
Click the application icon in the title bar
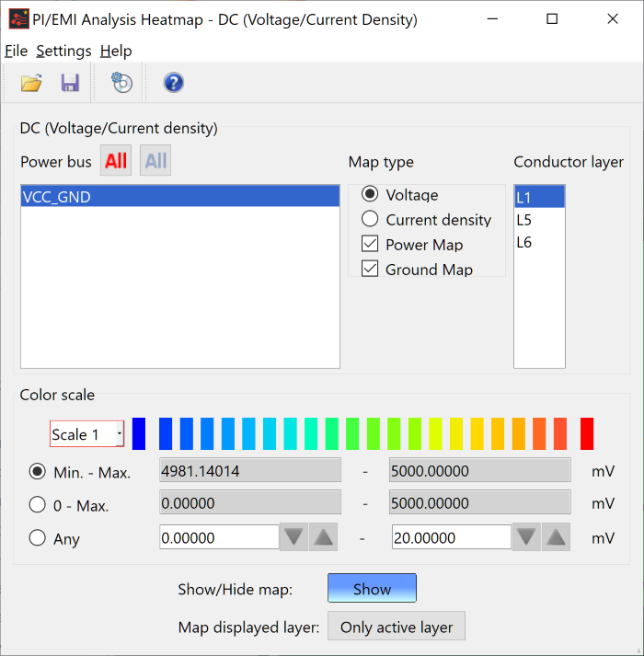[x=18, y=18]
